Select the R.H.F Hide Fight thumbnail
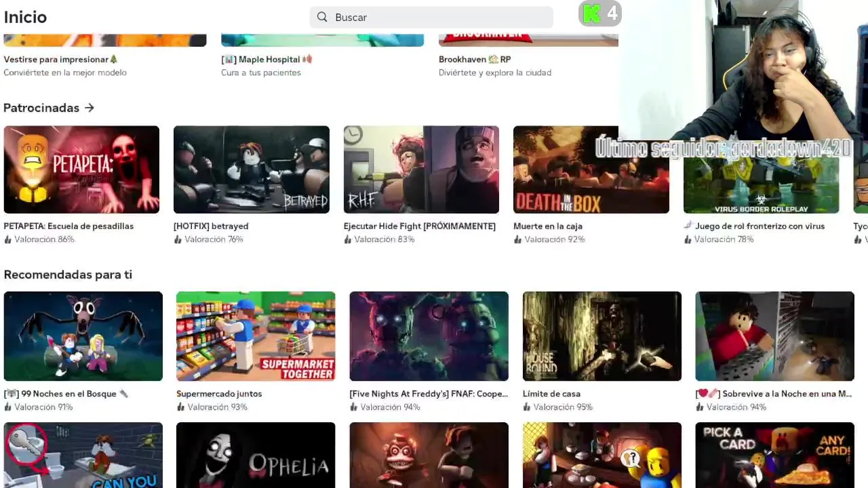Screen dimensions: 868x488 [421, 169]
